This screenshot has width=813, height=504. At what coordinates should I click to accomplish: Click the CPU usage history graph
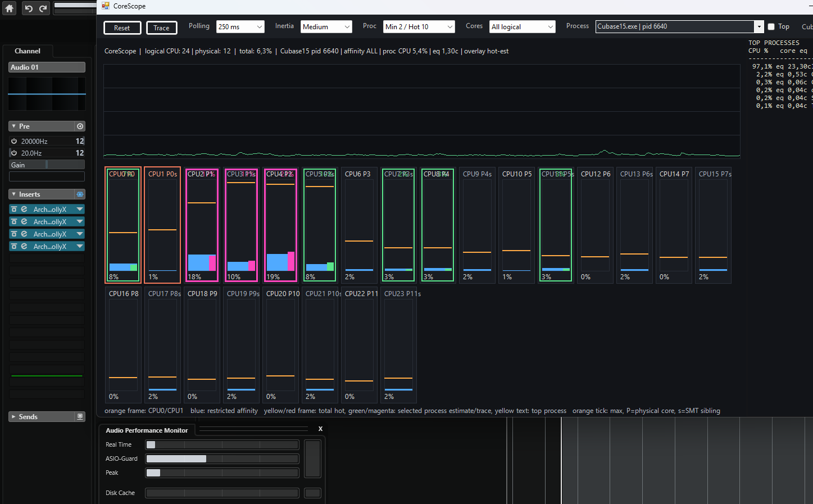click(422, 111)
